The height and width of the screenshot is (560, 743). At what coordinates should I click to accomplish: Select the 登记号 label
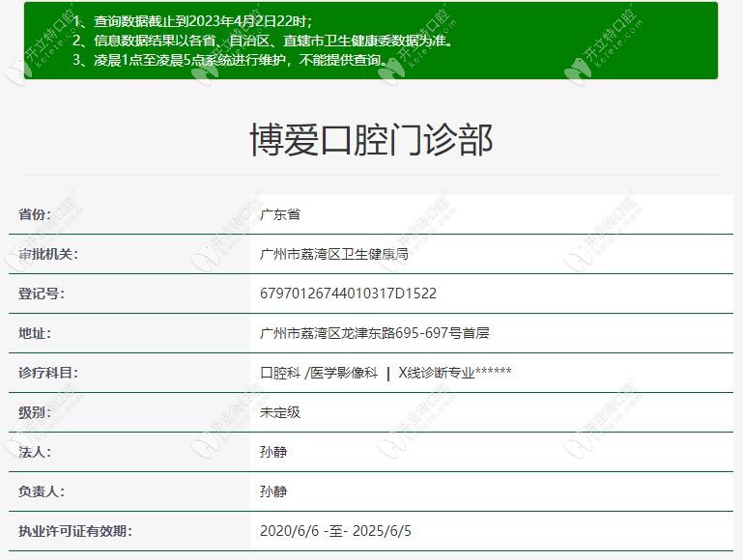(42, 294)
